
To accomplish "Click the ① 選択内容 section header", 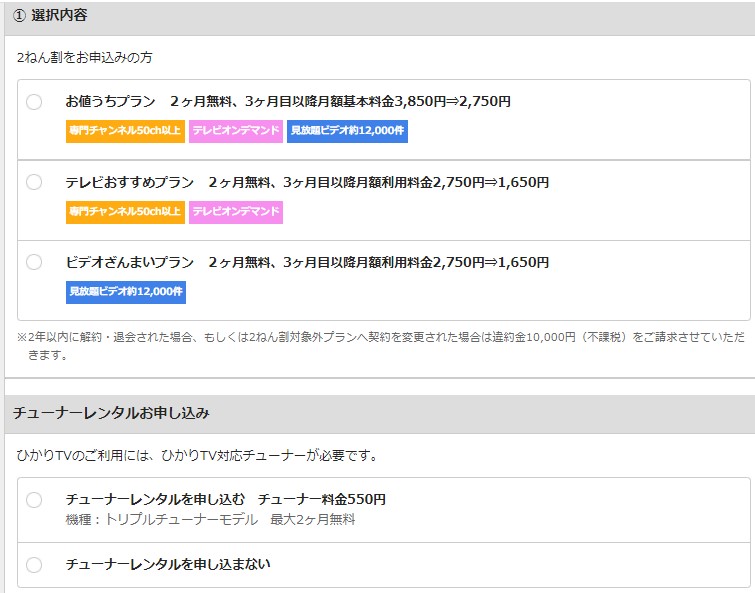I will click(x=379, y=17).
